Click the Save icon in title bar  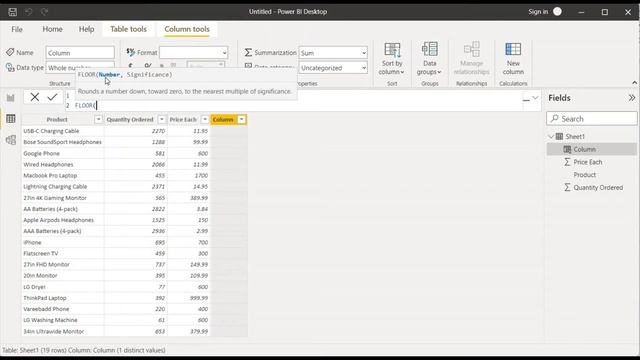pos(13,12)
